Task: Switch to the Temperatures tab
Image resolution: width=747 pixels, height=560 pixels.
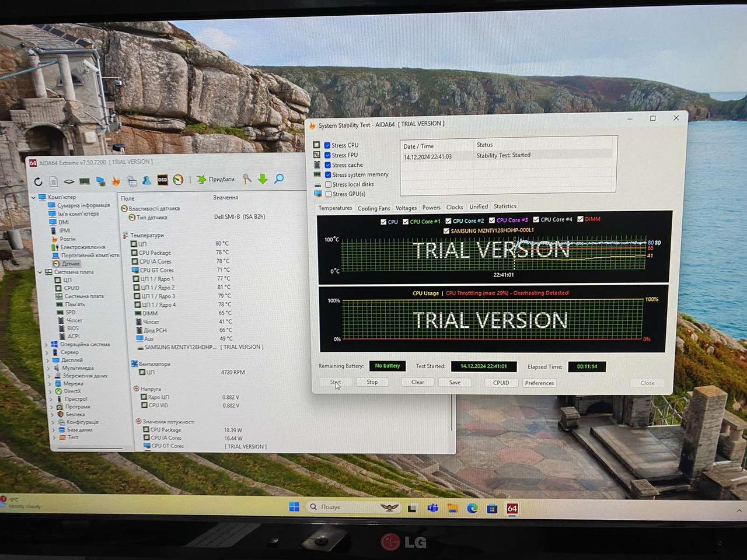Action: tap(335, 208)
